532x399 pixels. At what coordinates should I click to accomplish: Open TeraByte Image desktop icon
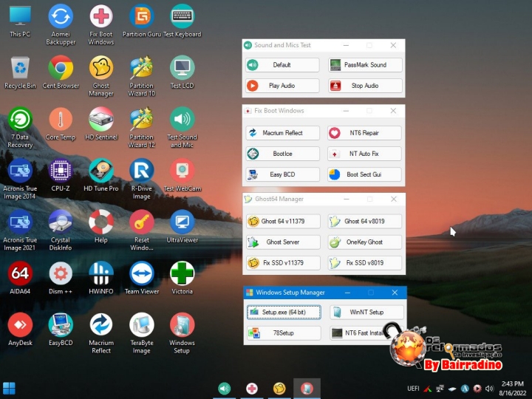tap(141, 332)
